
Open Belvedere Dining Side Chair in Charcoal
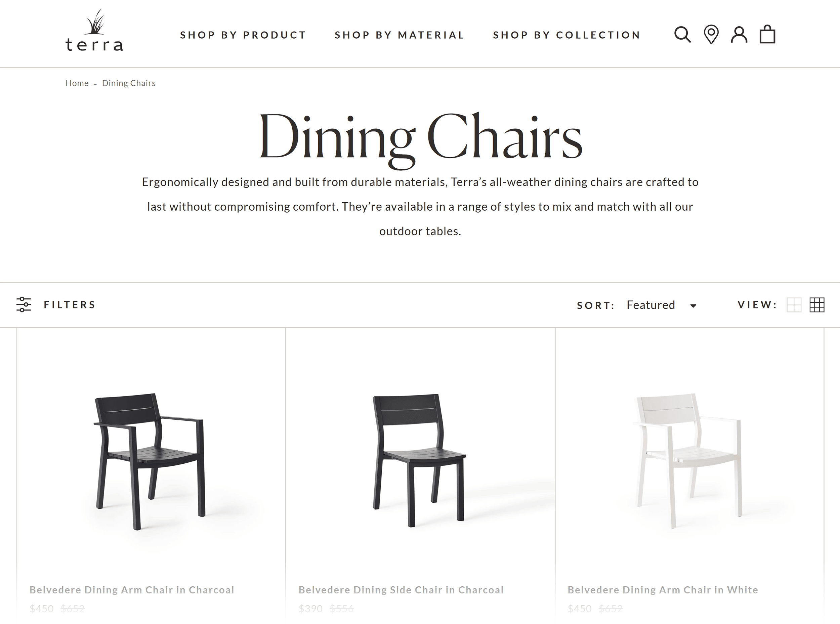pyautogui.click(x=402, y=590)
